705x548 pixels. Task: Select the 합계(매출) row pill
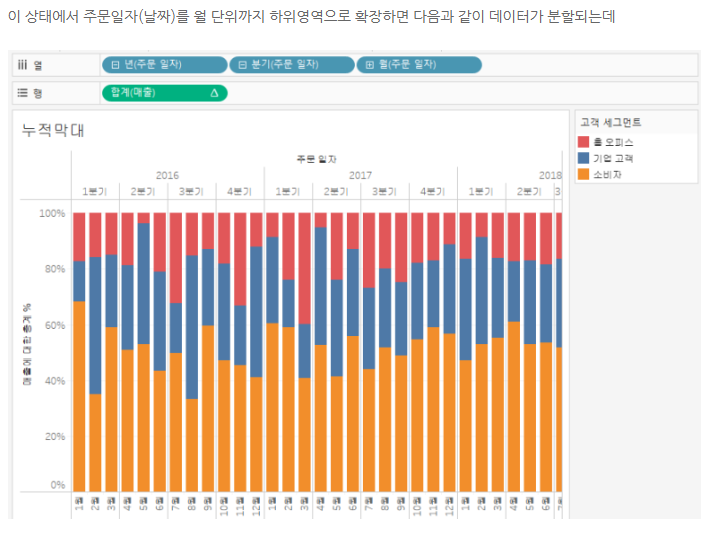[165, 93]
